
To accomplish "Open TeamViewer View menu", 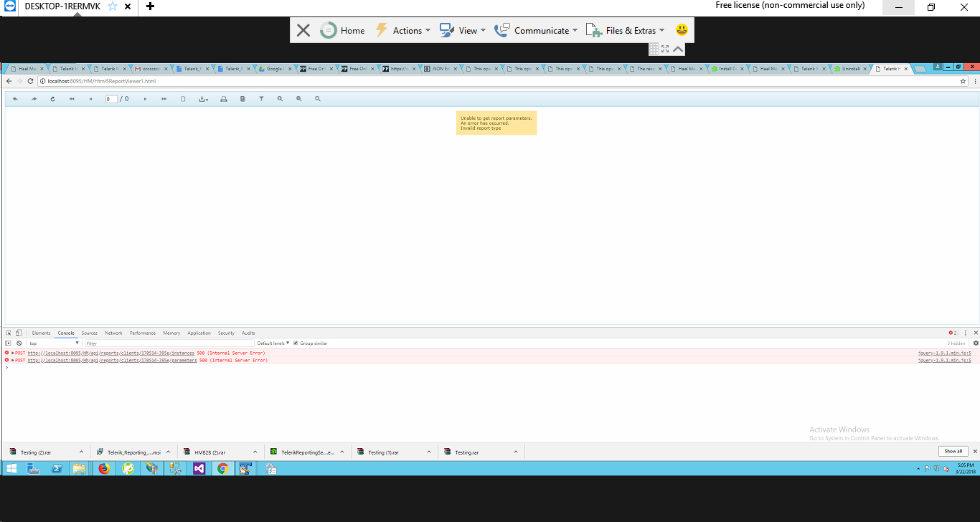I will (463, 30).
